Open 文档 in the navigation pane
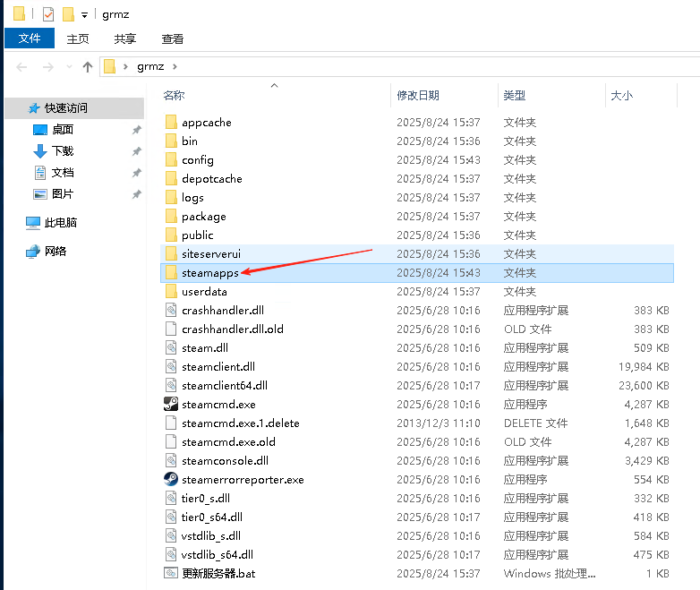Screen dimensions: 700x590 [x=63, y=173]
